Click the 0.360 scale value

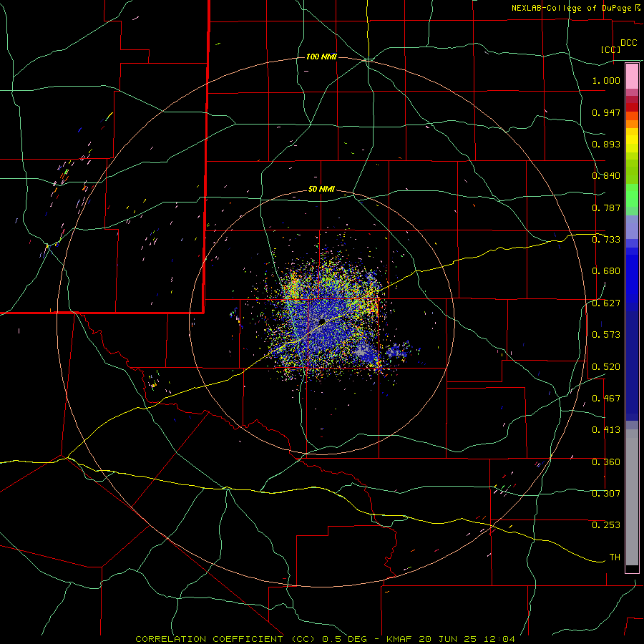tap(606, 462)
